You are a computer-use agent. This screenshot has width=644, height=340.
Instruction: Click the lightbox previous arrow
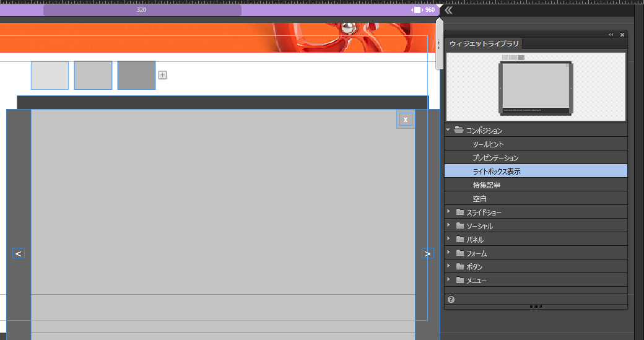[x=19, y=253]
